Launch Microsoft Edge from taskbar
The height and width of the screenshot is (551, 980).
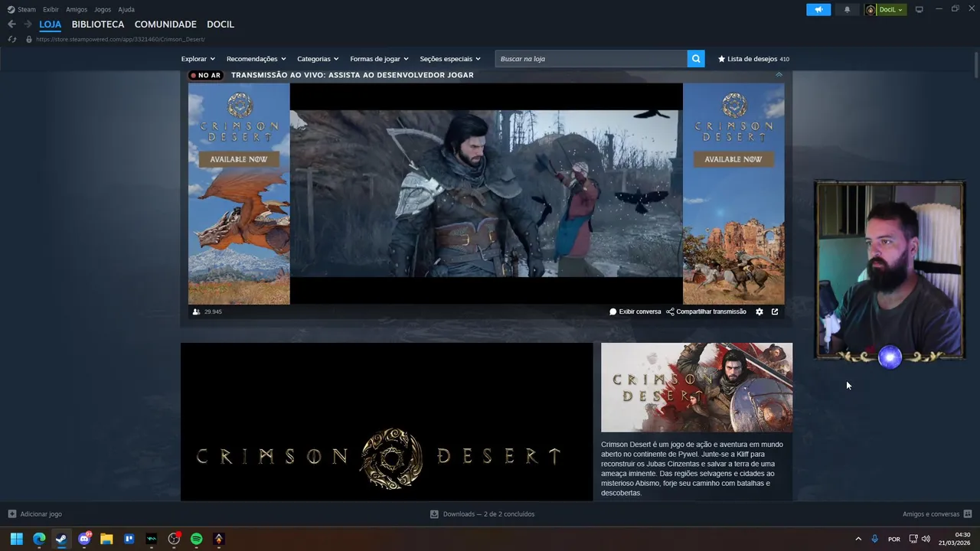pos(39,539)
